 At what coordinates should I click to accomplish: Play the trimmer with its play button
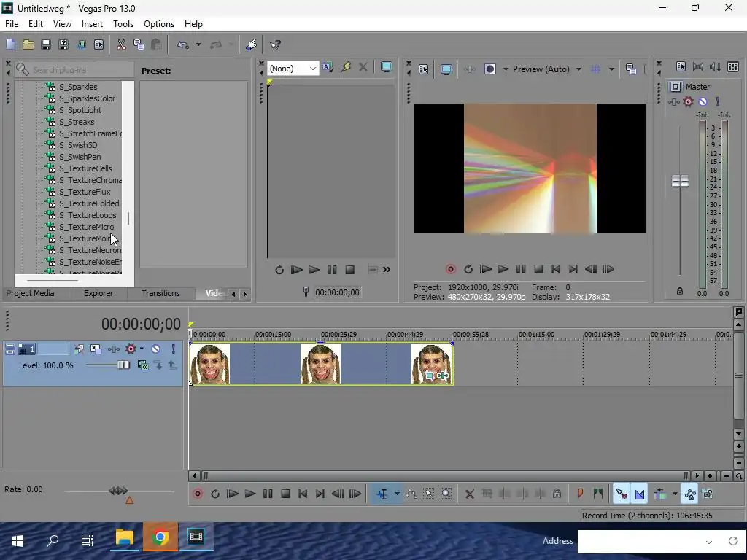pyautogui.click(x=314, y=270)
